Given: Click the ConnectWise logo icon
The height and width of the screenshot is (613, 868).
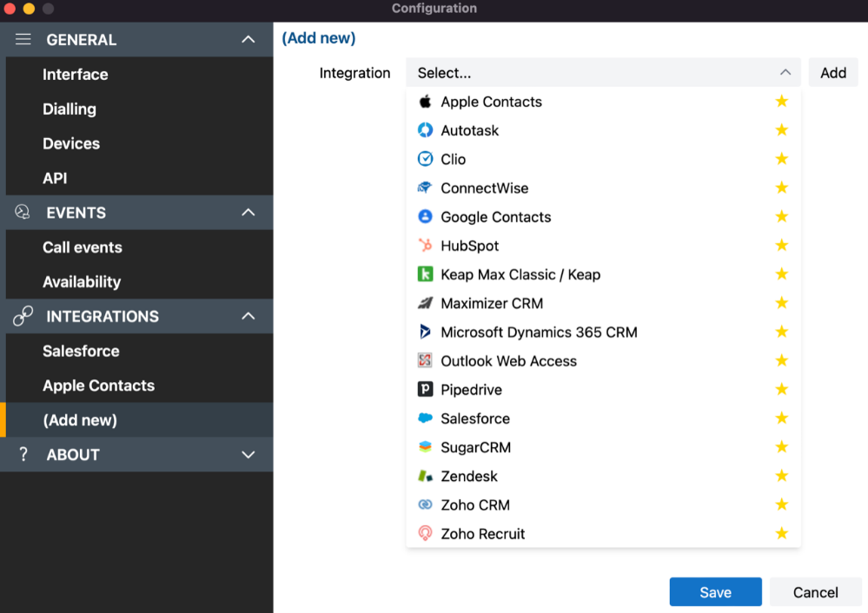Looking at the screenshot, I should click(x=425, y=188).
